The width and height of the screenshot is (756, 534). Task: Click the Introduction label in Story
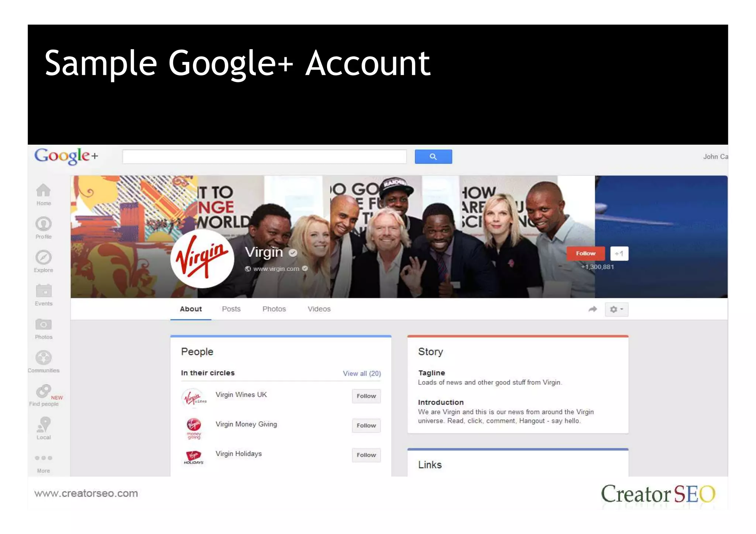pos(441,402)
